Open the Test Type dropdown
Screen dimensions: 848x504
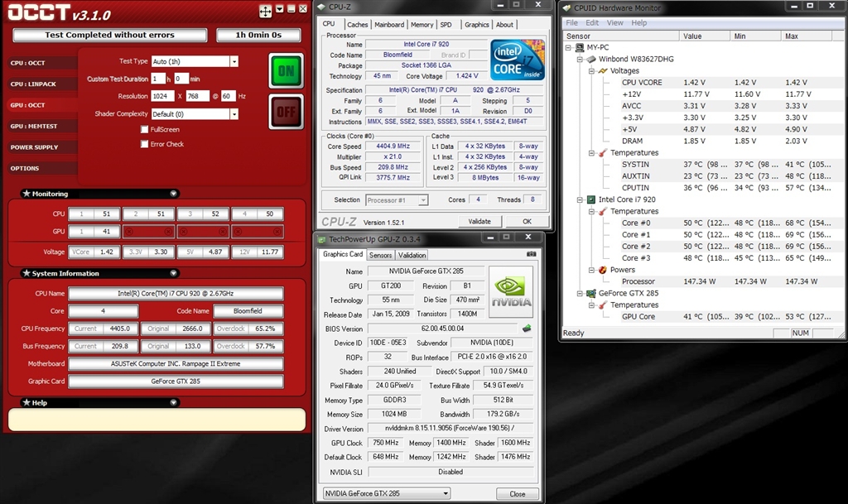[x=234, y=61]
